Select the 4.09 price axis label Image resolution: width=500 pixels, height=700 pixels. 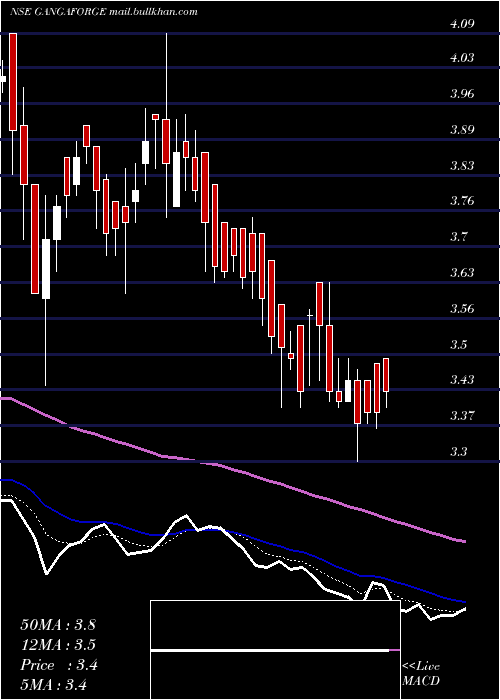point(461,24)
